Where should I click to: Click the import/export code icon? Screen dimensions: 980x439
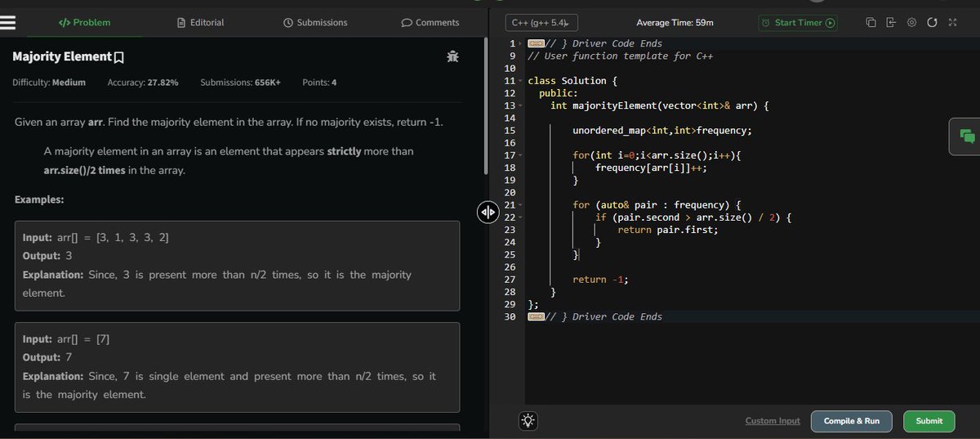(891, 22)
